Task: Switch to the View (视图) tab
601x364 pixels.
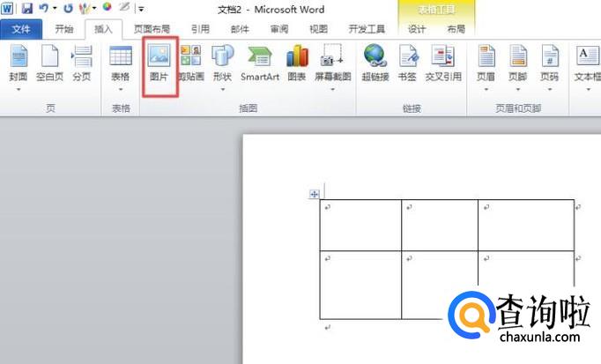Action: point(318,29)
